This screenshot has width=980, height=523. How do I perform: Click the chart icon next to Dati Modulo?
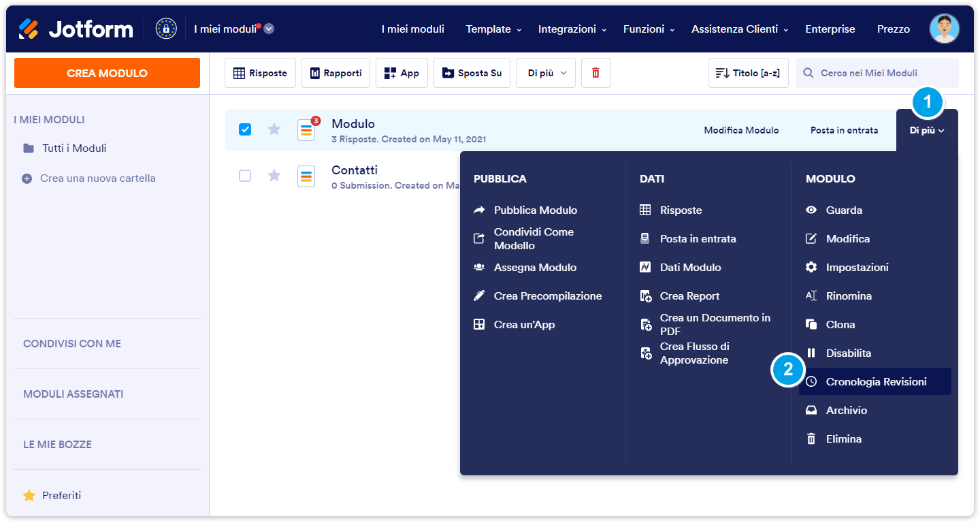coord(645,268)
